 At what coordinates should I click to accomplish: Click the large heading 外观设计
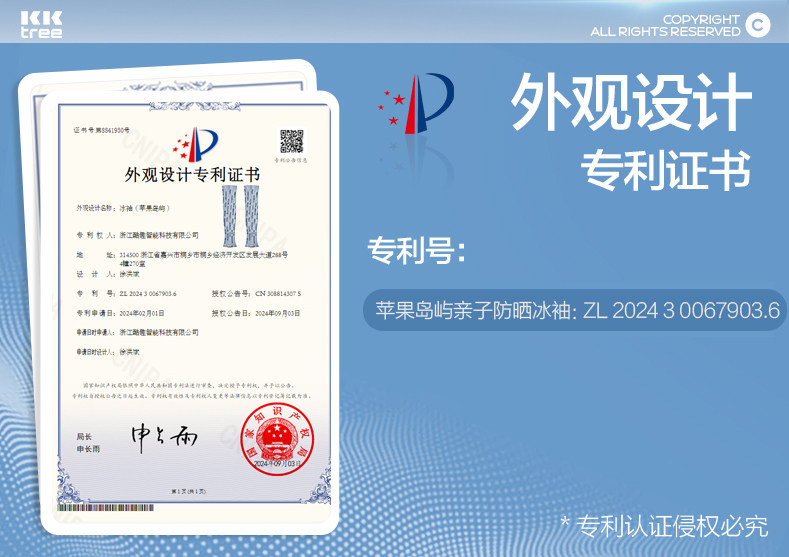(631, 102)
